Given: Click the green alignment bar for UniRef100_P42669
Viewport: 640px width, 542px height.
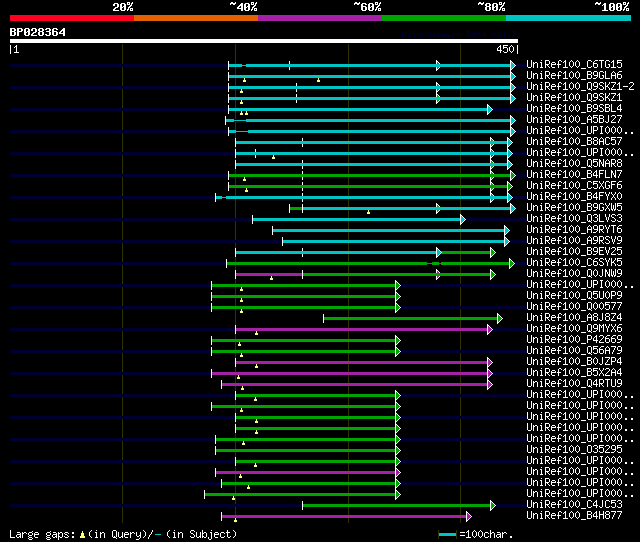Looking at the screenshot, I should pos(303,341).
